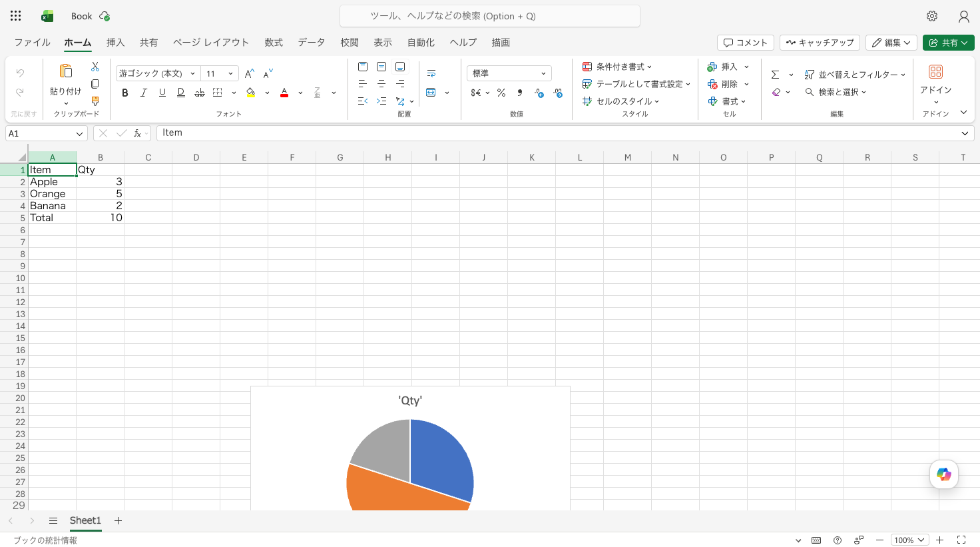Click the コメント button

(746, 43)
